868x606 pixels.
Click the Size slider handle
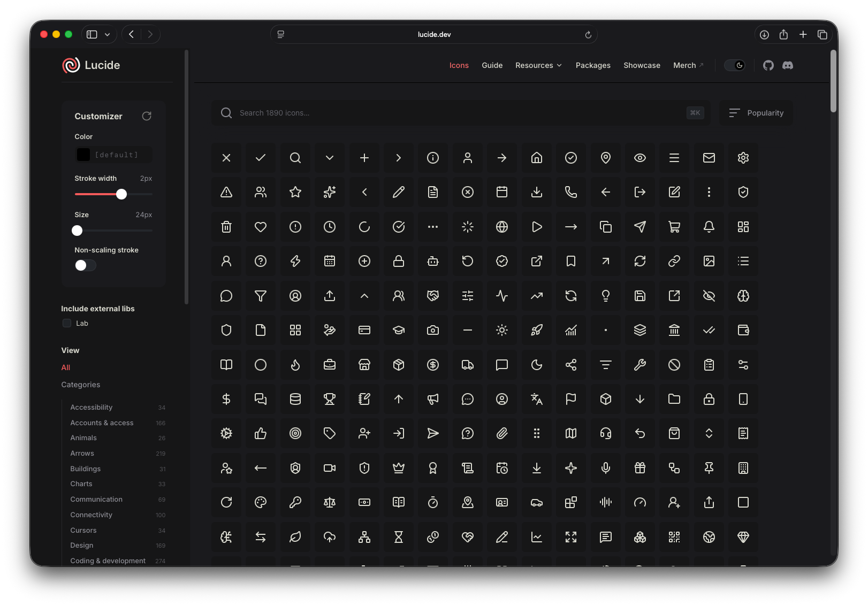click(77, 231)
